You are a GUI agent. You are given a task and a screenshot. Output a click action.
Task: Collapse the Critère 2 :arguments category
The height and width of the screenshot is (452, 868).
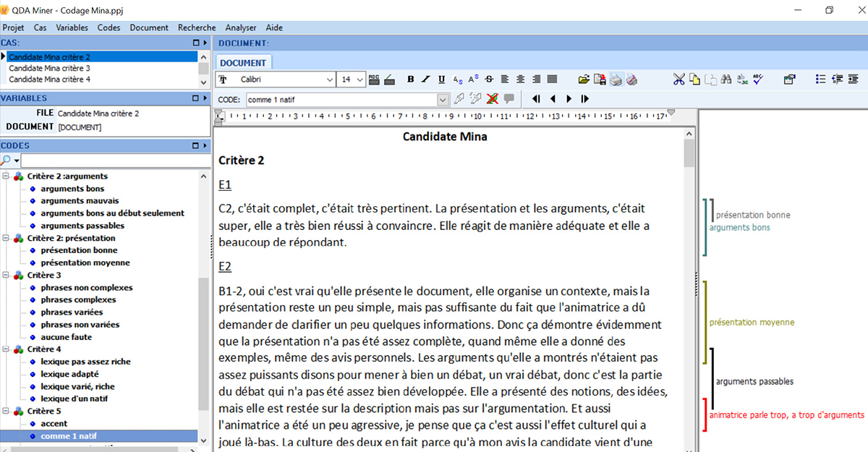point(6,176)
